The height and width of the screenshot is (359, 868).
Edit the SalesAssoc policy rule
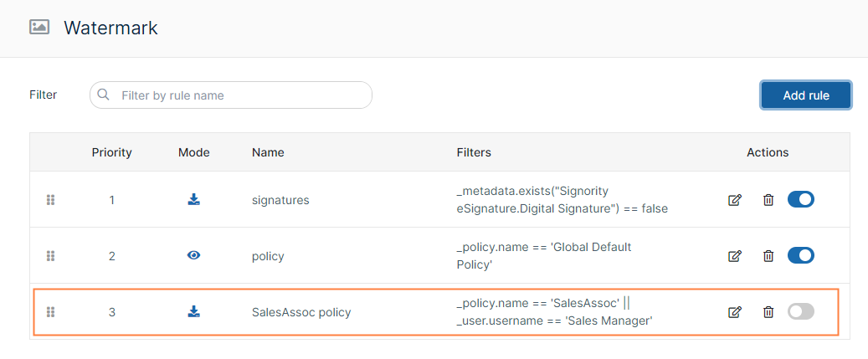(x=734, y=312)
